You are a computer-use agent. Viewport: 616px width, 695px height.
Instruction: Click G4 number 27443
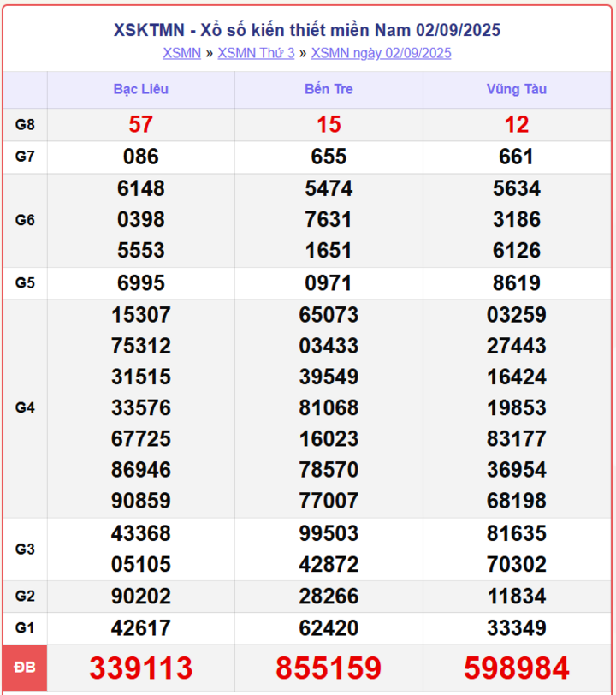click(x=517, y=346)
